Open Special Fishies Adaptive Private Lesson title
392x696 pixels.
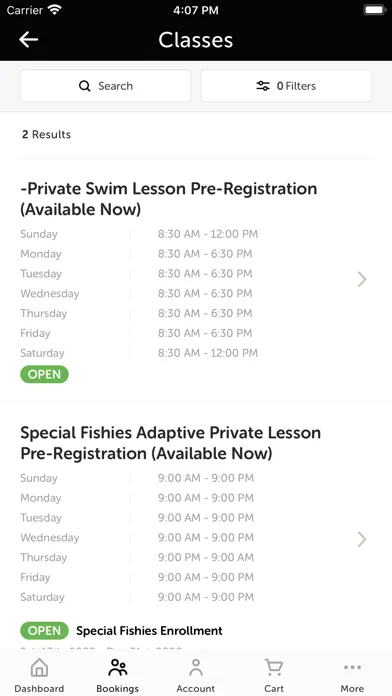pos(170,443)
